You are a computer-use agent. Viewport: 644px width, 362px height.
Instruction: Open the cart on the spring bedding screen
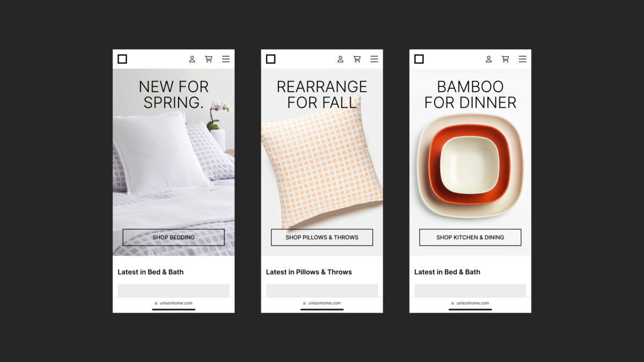click(209, 59)
